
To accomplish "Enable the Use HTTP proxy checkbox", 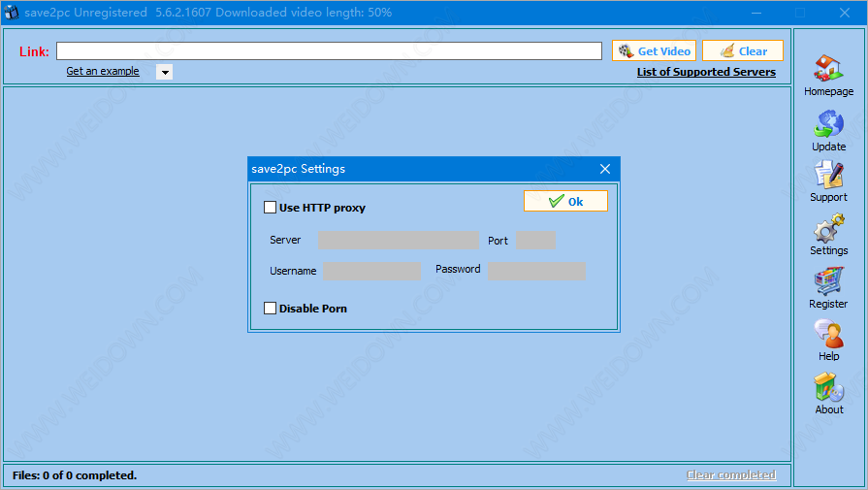I will tap(271, 208).
